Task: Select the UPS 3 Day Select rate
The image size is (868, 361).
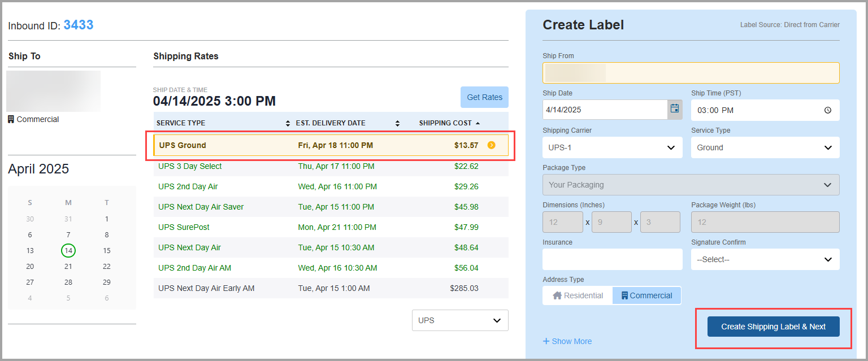Action: click(331, 166)
